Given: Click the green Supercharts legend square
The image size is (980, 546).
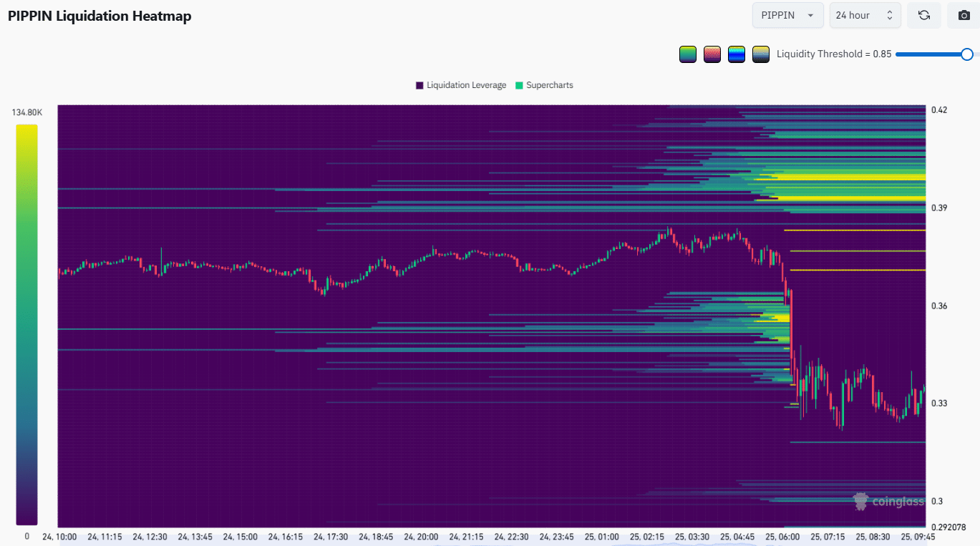Looking at the screenshot, I should 519,85.
